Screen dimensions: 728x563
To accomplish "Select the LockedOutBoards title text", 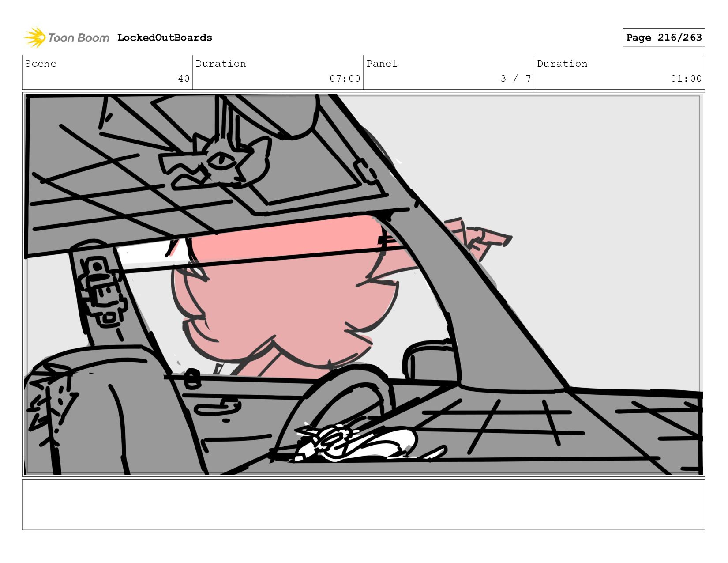I will 165,38.
